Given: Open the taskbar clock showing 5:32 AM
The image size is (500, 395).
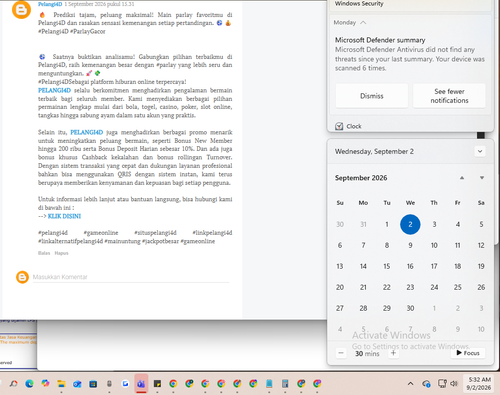Looking at the screenshot, I should click(x=479, y=384).
